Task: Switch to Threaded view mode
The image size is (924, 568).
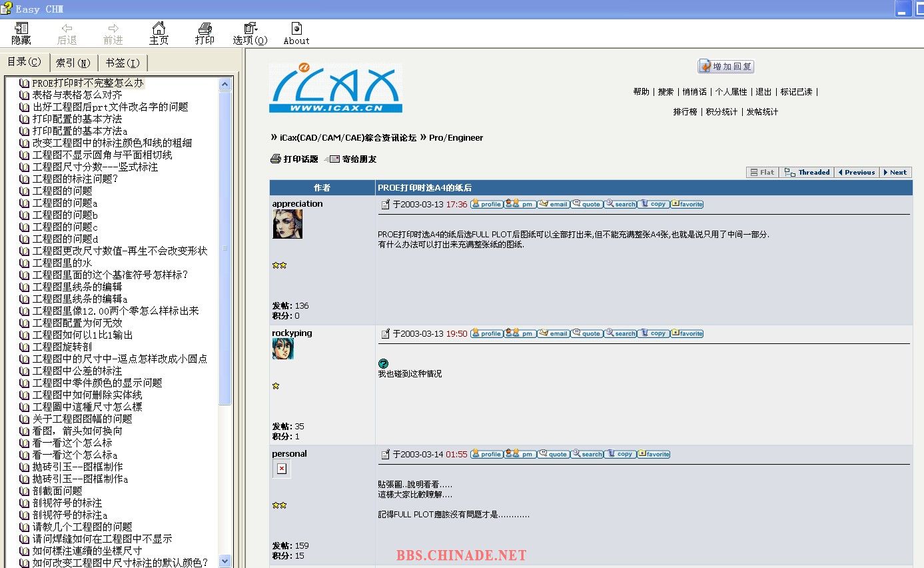Action: tap(807, 172)
